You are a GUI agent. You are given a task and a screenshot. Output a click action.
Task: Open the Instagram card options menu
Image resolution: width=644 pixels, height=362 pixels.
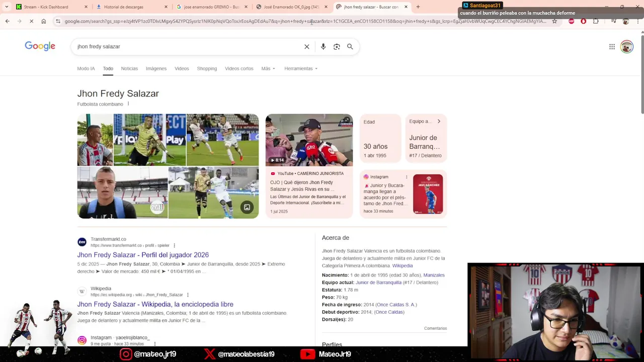tap(407, 177)
